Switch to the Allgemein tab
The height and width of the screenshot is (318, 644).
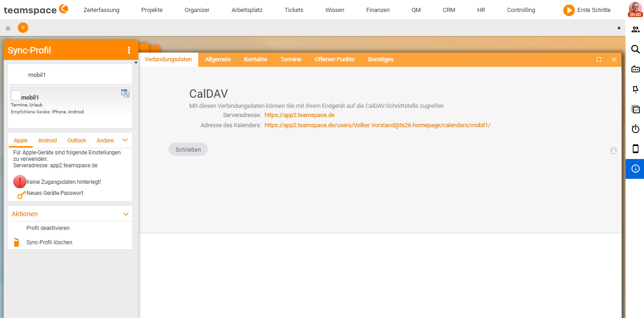(218, 59)
